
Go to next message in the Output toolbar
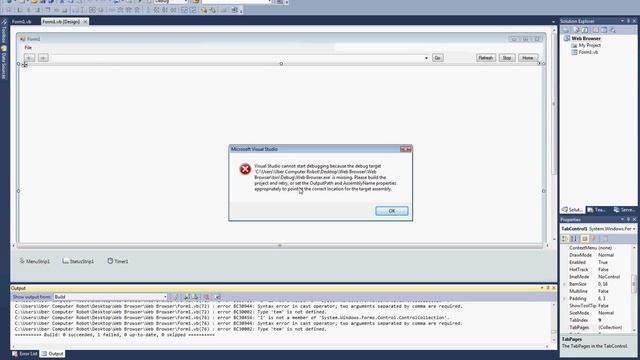pyautogui.click(x=196, y=297)
